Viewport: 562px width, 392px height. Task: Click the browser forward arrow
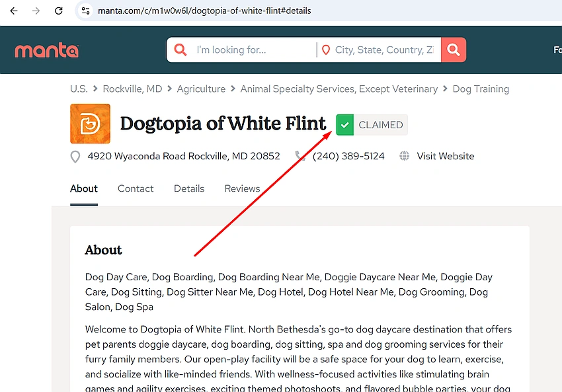[36, 11]
